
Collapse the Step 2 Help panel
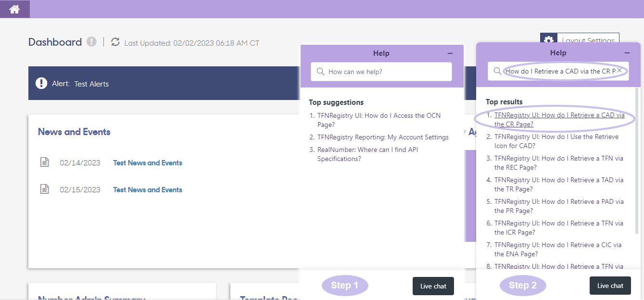pos(627,53)
